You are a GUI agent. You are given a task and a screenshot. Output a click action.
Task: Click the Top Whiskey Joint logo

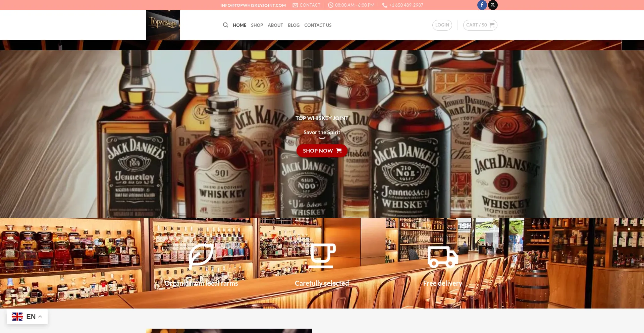click(x=163, y=25)
